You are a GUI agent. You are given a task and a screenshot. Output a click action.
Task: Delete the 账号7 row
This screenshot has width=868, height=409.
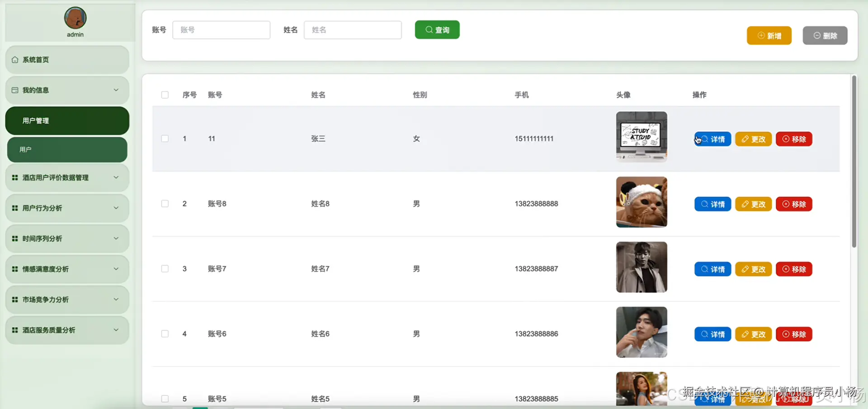[x=794, y=269]
